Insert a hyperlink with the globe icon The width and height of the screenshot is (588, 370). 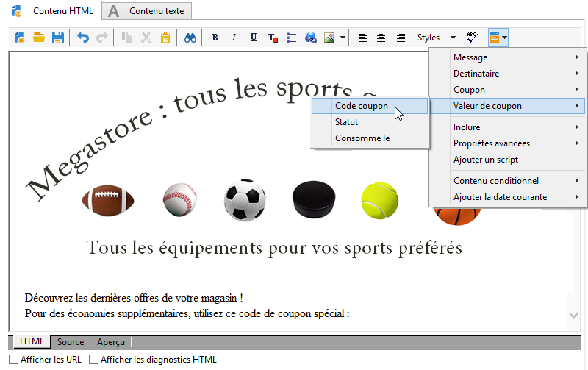310,38
